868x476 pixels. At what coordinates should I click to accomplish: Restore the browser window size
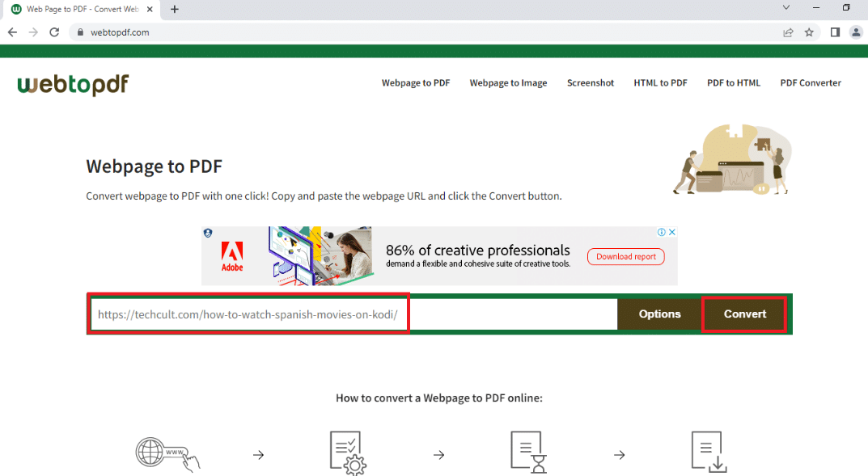846,8
